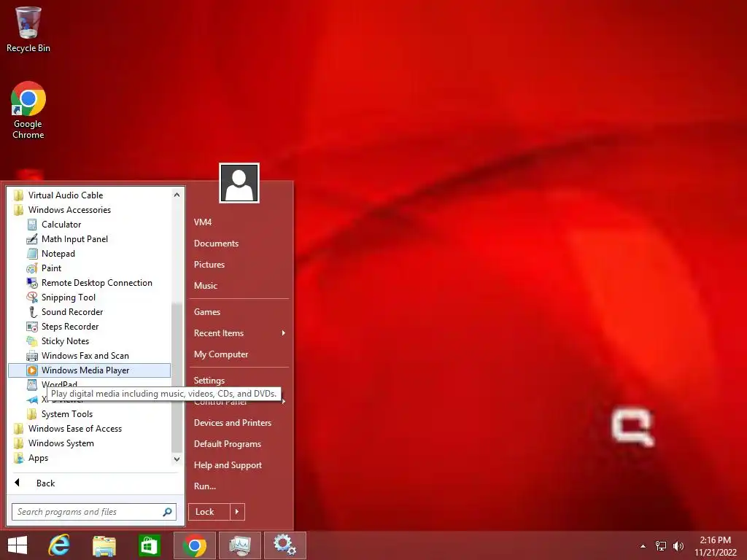
Task: Expand the Recent Items submenu arrow
Action: [284, 332]
